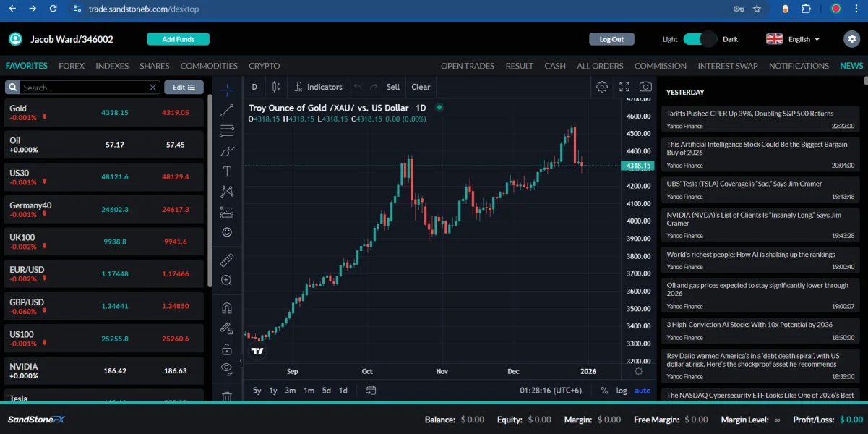Open fullscreen mode for the chart

tap(624, 87)
